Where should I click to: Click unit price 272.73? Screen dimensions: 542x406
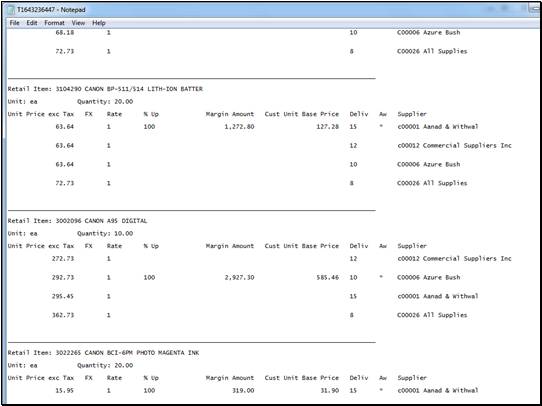click(x=63, y=258)
